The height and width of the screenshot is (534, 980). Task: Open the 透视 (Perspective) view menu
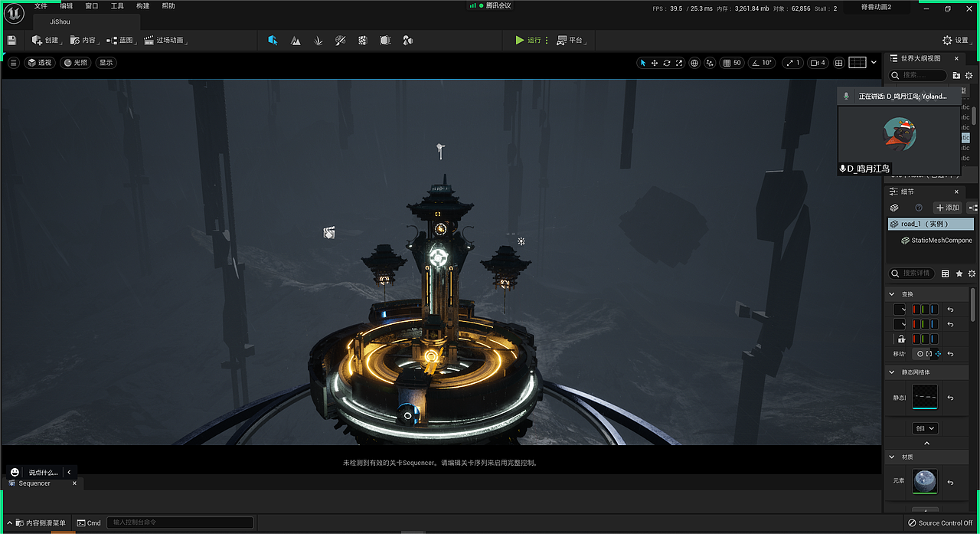(40, 63)
